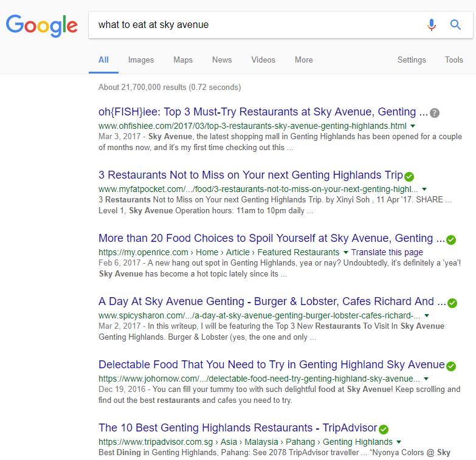This screenshot has height=460, width=476.
Task: Click snippet mentioning Xinyi Soh
Action: [275, 205]
